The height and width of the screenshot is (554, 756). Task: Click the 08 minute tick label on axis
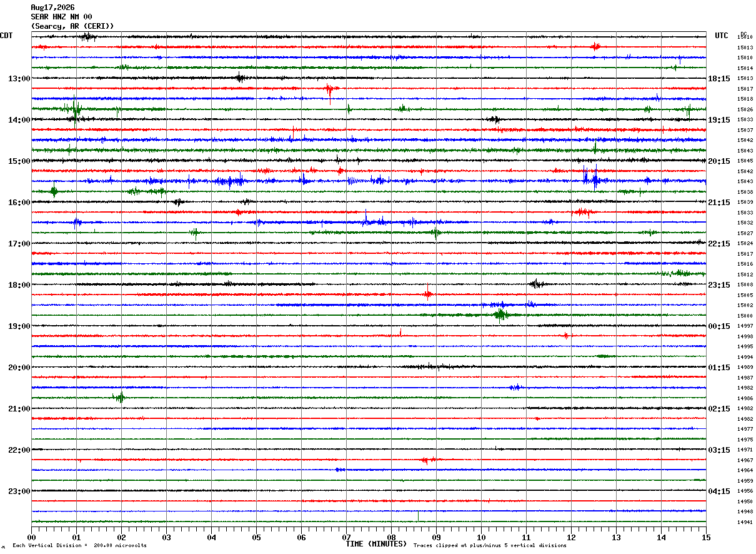(x=391, y=537)
